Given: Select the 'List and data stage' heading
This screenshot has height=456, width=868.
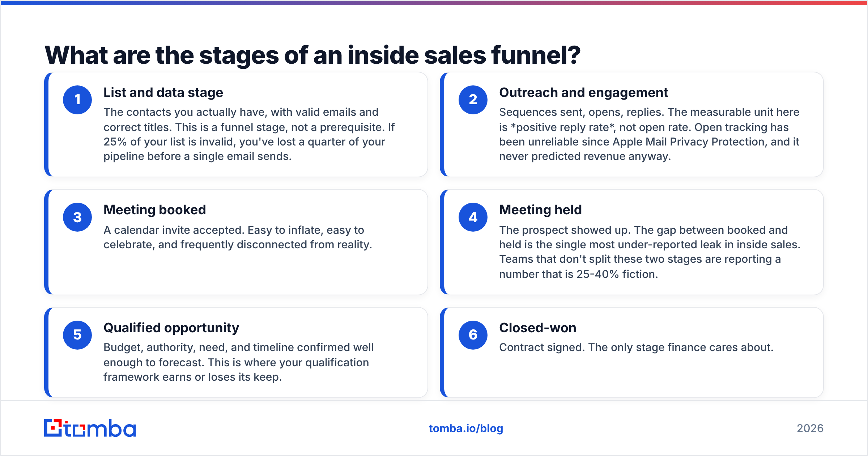Looking at the screenshot, I should pos(163,93).
